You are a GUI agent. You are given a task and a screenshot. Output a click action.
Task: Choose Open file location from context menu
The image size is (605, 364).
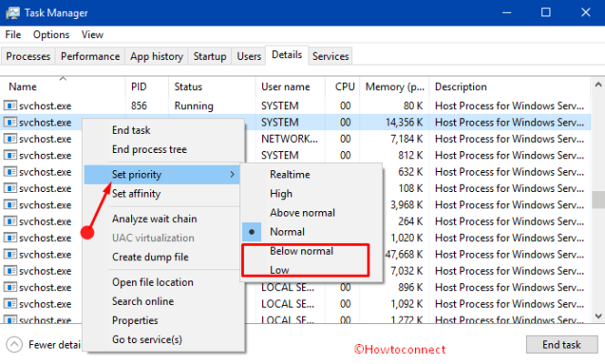coord(152,282)
